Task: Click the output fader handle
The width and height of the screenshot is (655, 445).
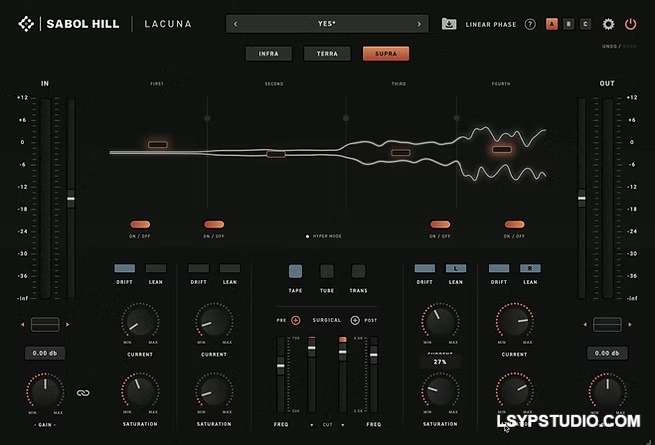Action: (x=581, y=198)
